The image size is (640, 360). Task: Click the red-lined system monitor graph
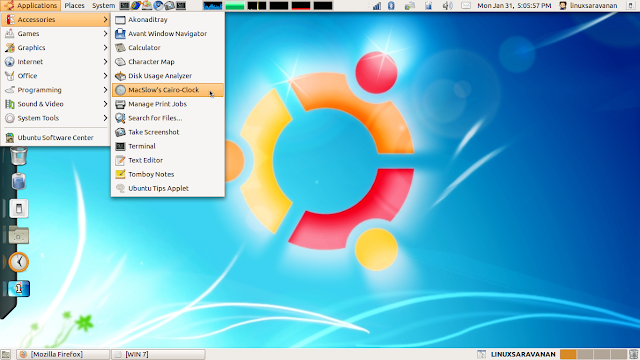pyautogui.click(x=301, y=6)
